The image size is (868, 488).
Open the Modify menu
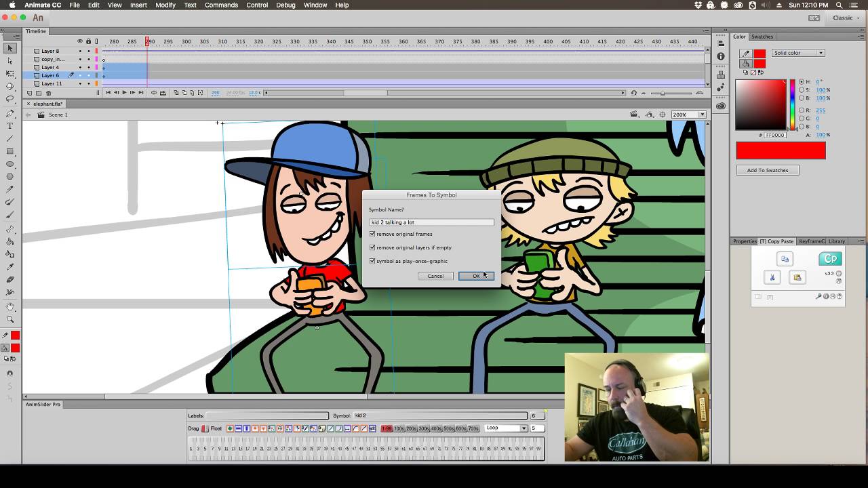165,5
